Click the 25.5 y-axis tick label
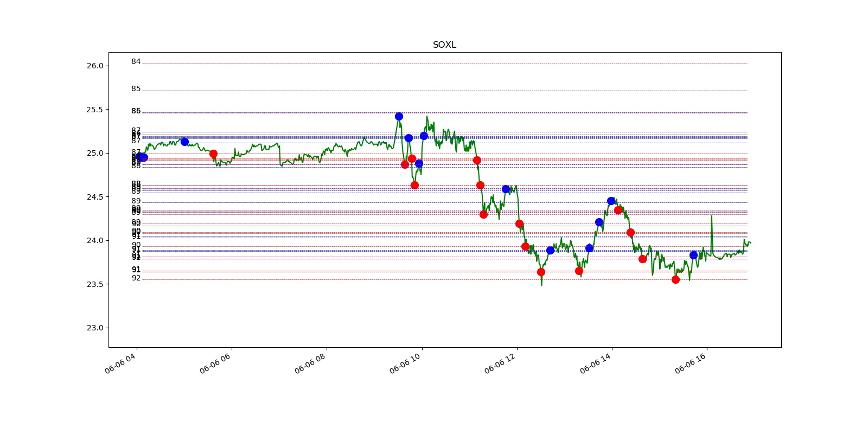 [94, 110]
